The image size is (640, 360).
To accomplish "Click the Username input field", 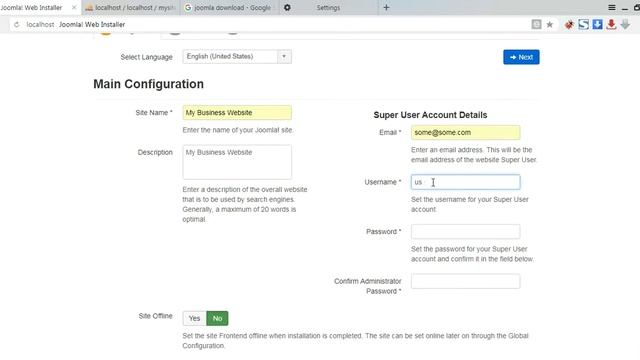I will tap(466, 182).
